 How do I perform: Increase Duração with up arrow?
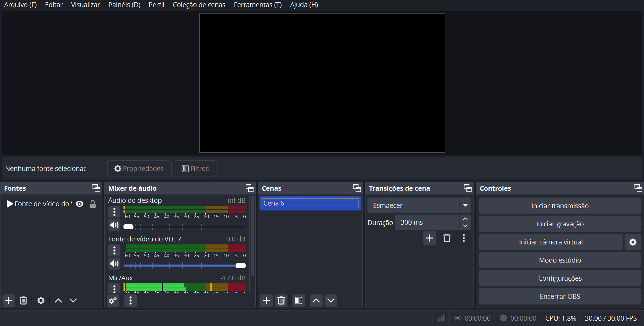pyautogui.click(x=465, y=219)
